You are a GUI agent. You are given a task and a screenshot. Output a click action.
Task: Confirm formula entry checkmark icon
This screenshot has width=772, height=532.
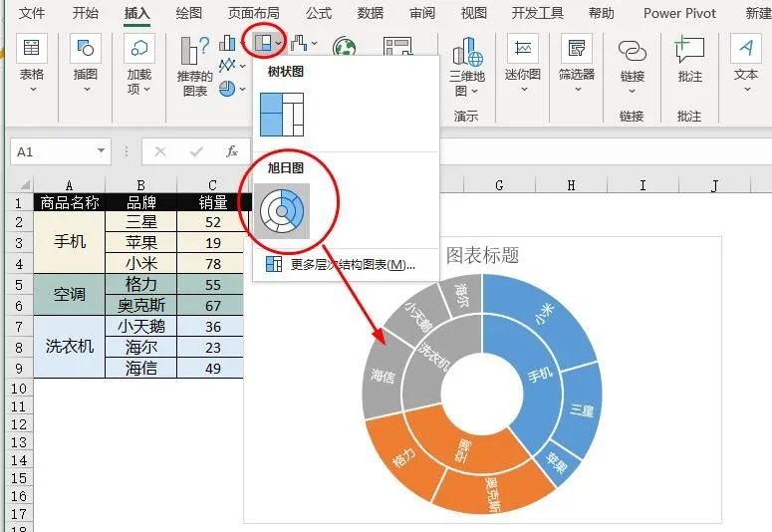click(196, 151)
